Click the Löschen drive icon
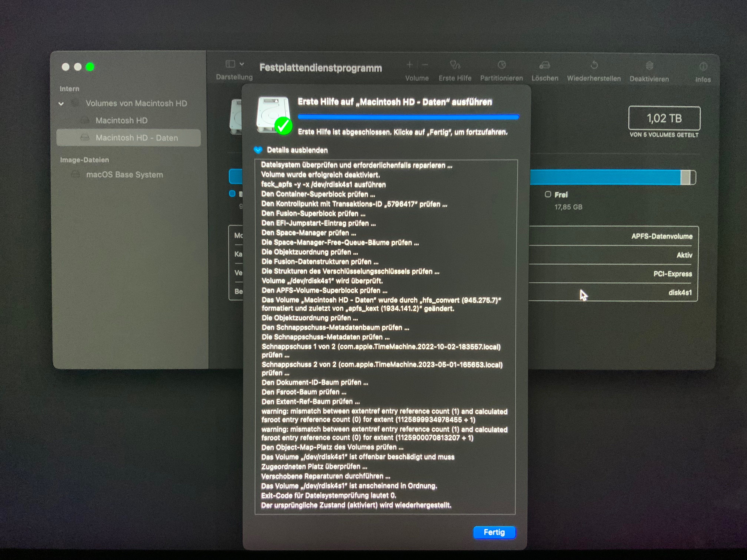 [x=544, y=65]
